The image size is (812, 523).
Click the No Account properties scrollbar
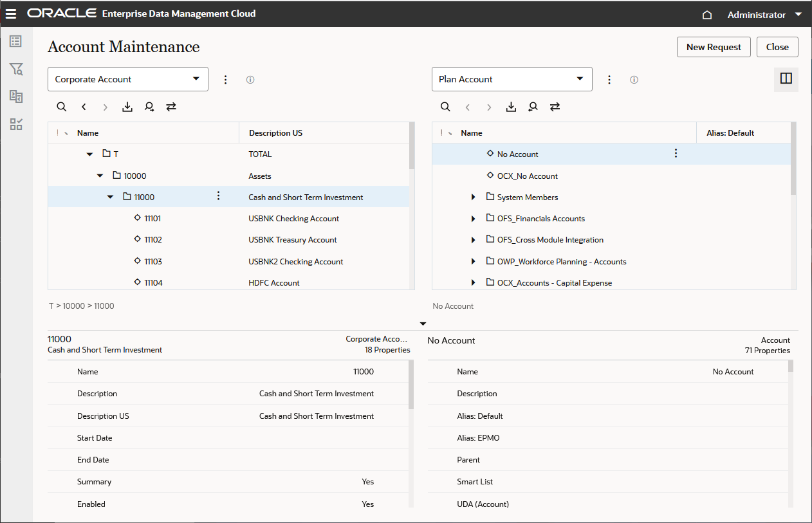[x=791, y=366]
